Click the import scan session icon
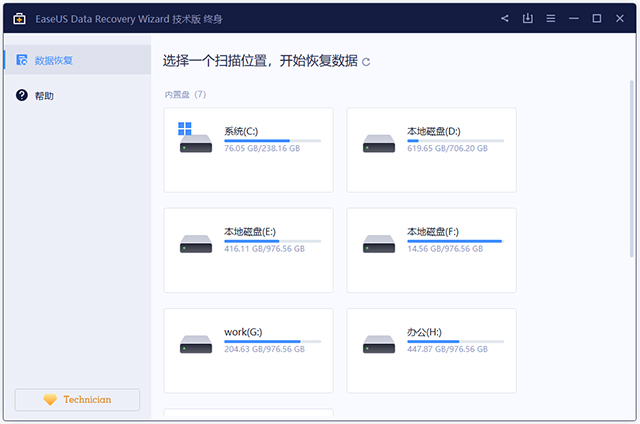Screen dimensions: 640x424 click(x=528, y=18)
